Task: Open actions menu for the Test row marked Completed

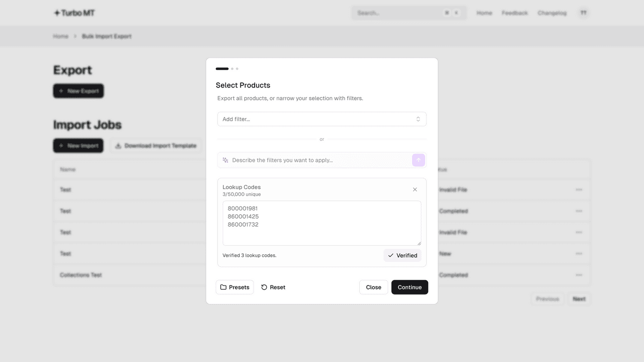Action: 579,211
